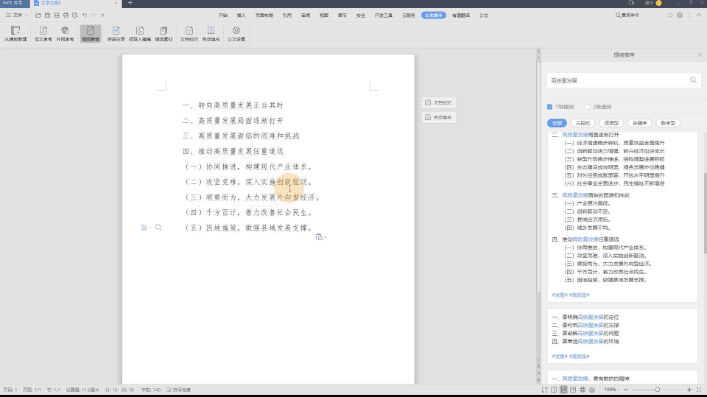Open the Page Layout ribbon tab
This screenshot has width=707, height=397.
point(264,15)
